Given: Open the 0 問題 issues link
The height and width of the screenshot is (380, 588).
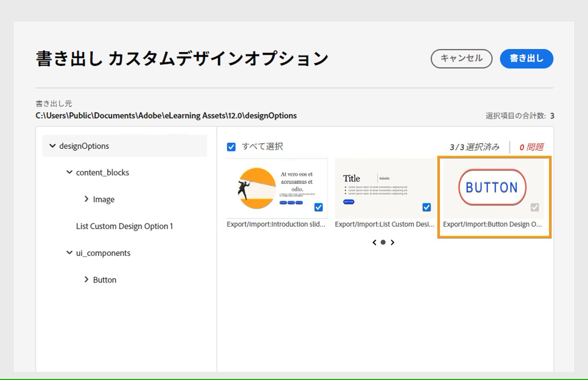Looking at the screenshot, I should 533,147.
